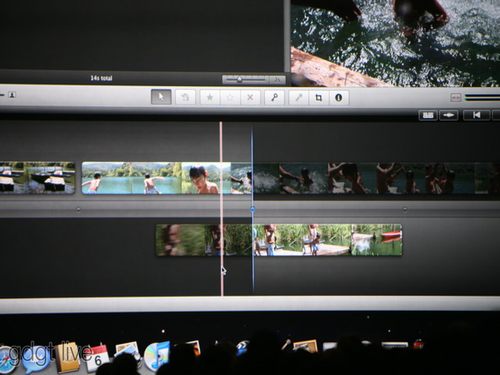Open the voiceover microphone tool
Viewport: 500px width, 375px height.
coord(299,97)
